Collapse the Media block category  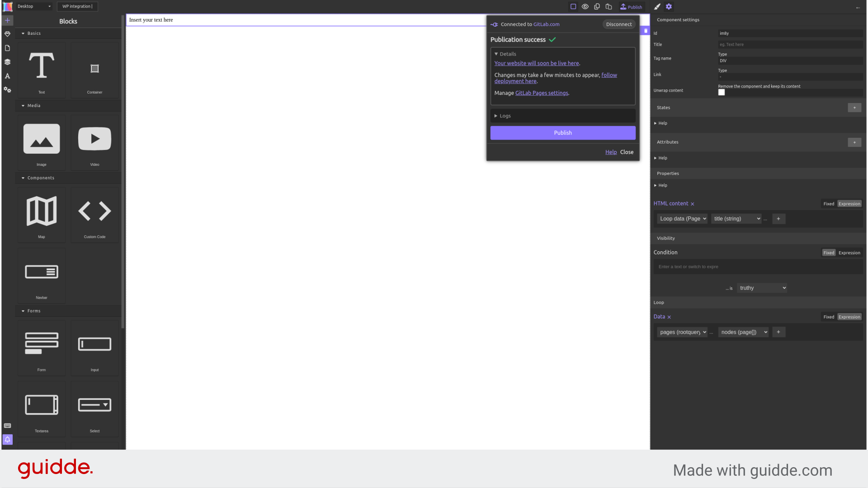[68, 106]
